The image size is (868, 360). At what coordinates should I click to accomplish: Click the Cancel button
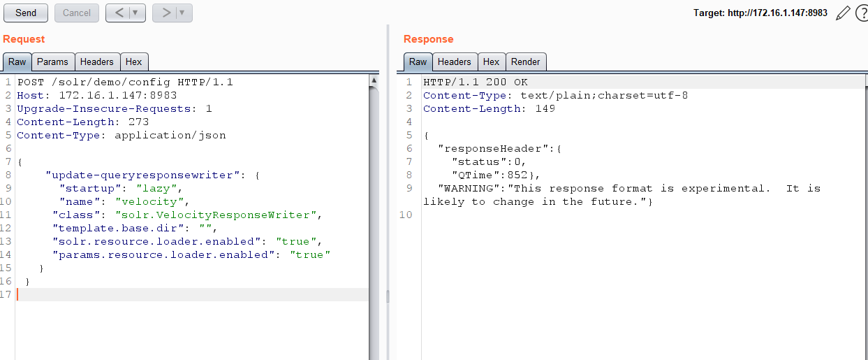click(x=77, y=13)
